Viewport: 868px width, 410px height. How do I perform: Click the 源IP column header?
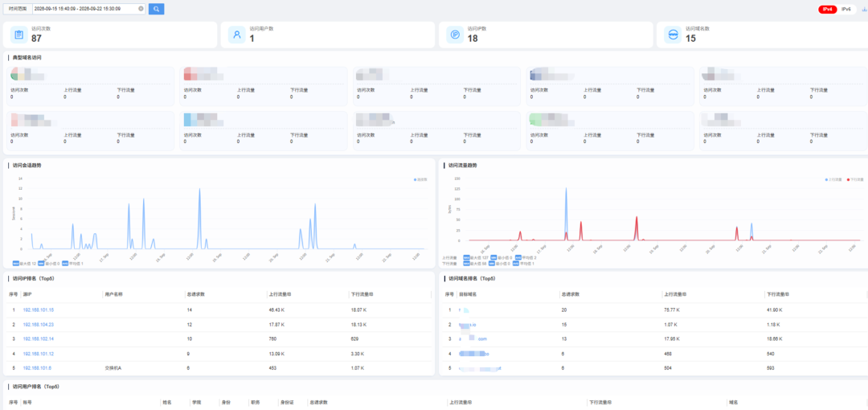27,294
